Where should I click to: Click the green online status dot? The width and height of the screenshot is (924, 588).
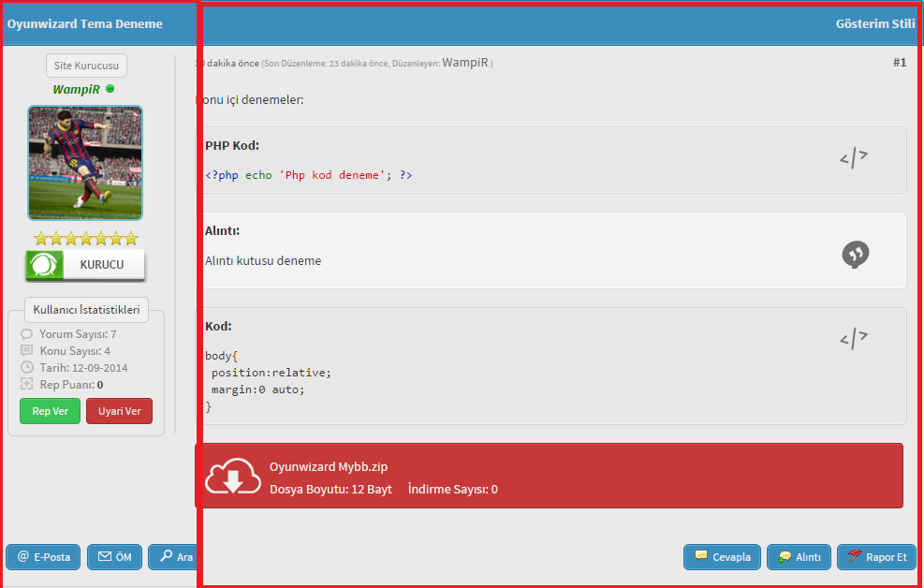[110, 89]
